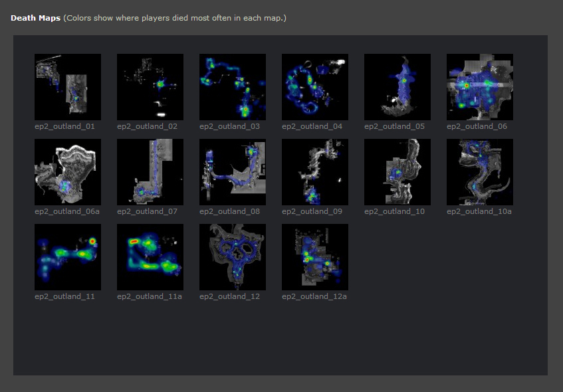Click the ep2_outland_10a label
This screenshot has height=392, width=563.
click(479, 211)
